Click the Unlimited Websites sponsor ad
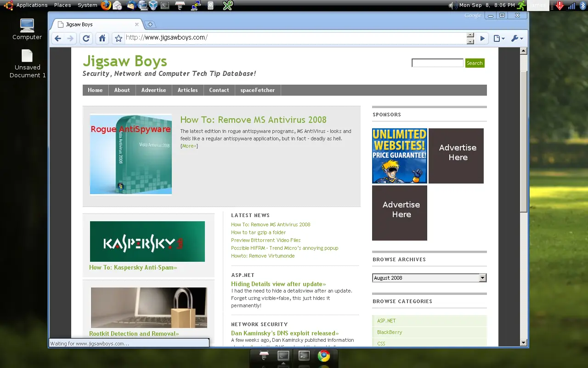The width and height of the screenshot is (588, 368). pyautogui.click(x=400, y=156)
